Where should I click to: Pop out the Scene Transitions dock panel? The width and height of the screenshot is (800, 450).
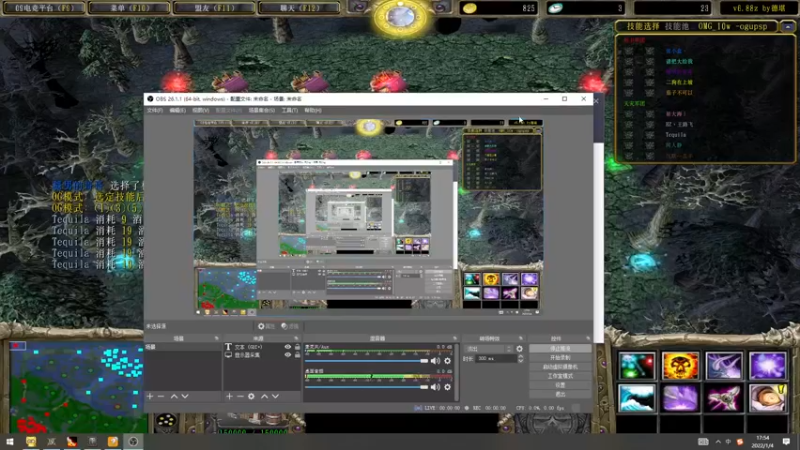tap(520, 338)
